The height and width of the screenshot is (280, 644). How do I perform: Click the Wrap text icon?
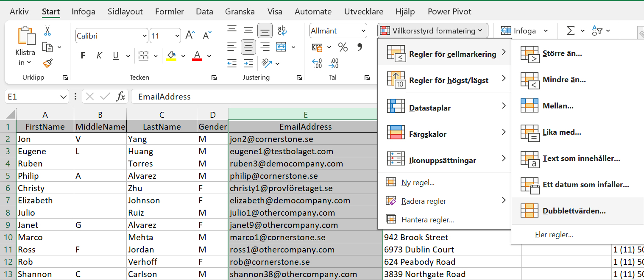[x=282, y=30]
